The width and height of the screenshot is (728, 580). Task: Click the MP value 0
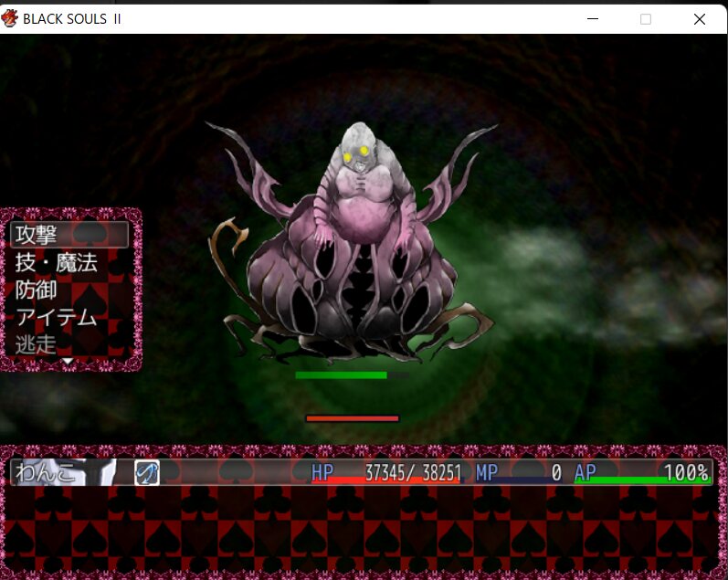(x=556, y=473)
